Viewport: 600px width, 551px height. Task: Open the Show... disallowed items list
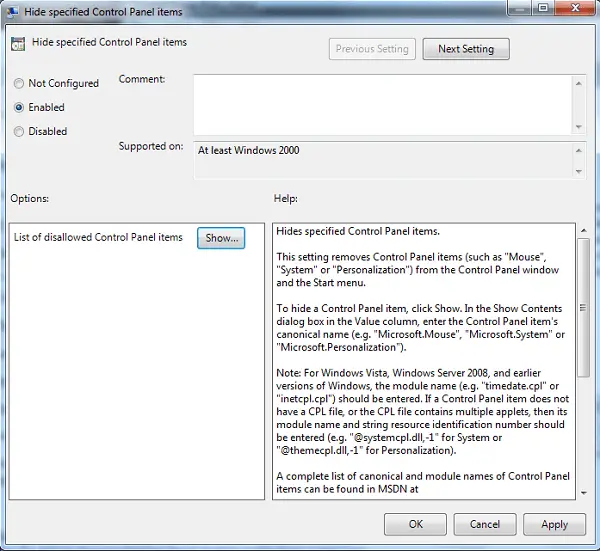pyautogui.click(x=221, y=238)
